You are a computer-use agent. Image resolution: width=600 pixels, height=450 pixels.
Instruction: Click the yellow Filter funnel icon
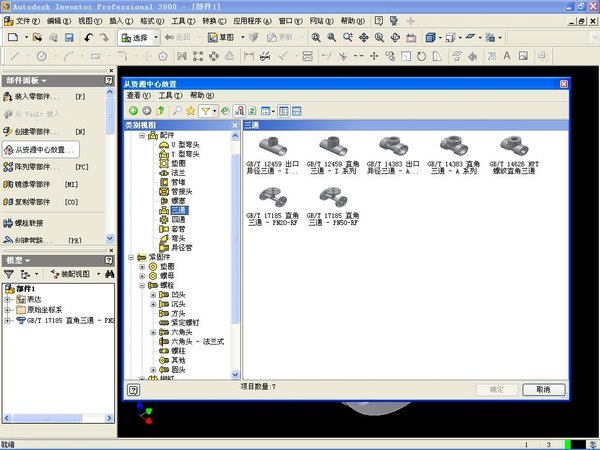click(205, 111)
